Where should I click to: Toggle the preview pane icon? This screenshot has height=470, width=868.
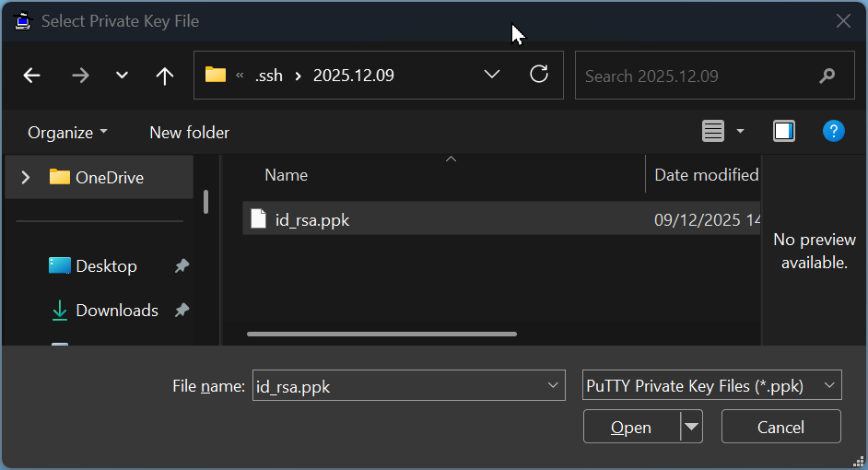tap(784, 132)
